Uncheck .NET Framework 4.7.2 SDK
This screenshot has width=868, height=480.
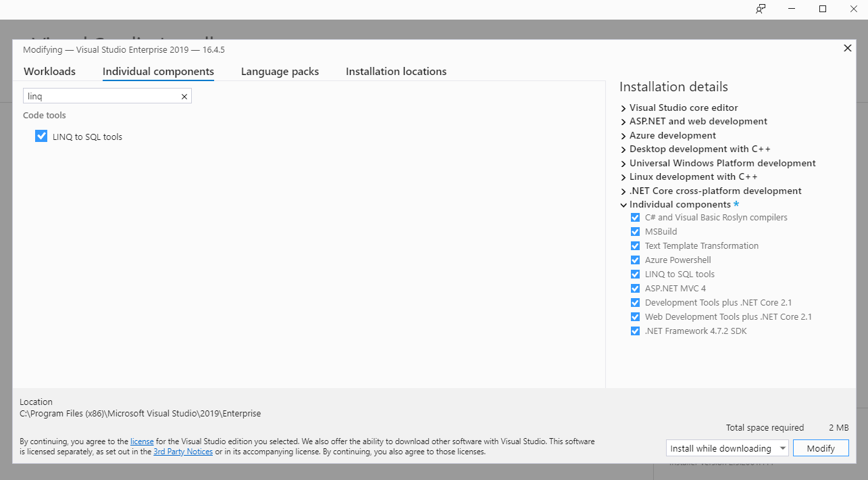pos(635,331)
